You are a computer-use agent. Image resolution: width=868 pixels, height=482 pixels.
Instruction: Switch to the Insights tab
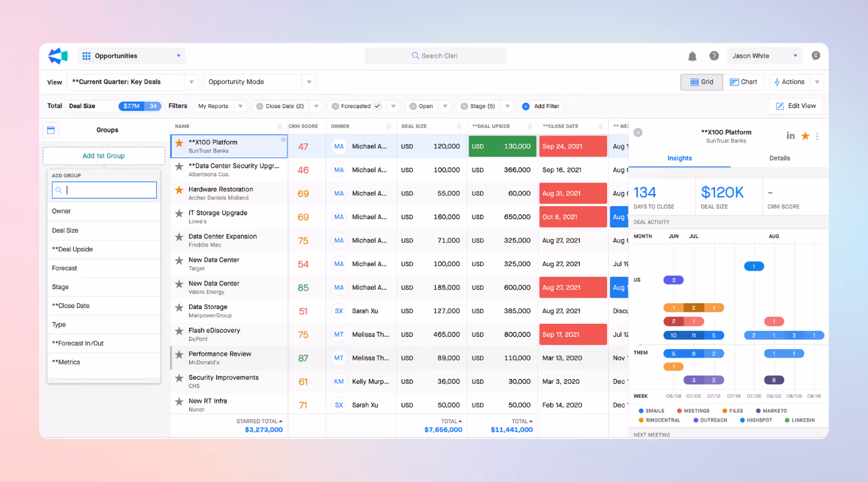(680, 158)
